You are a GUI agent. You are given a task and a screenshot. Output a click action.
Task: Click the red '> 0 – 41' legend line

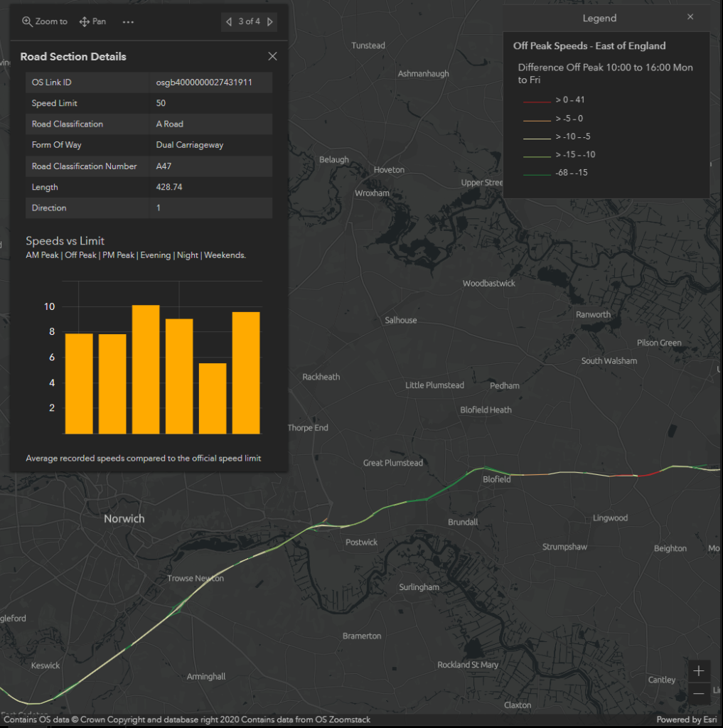[537, 101]
